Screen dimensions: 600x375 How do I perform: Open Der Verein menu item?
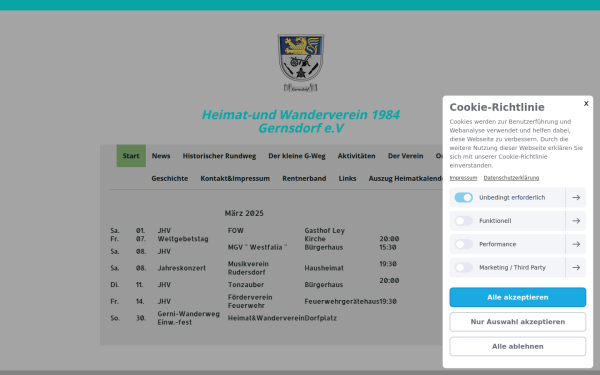406,156
